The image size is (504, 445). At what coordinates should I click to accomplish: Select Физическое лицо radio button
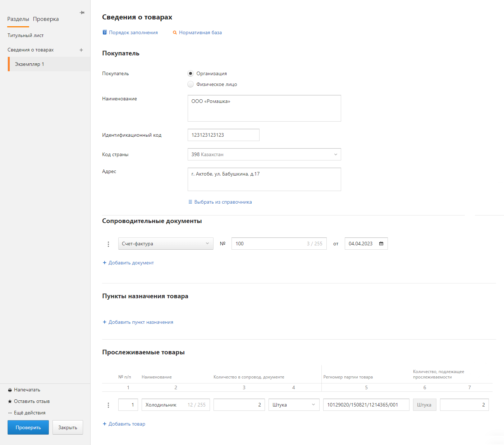click(191, 84)
